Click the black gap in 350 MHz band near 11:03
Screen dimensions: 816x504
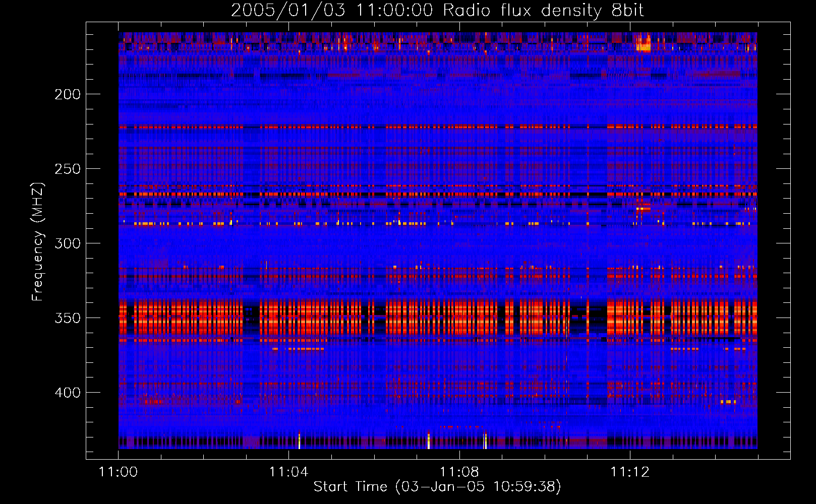click(x=251, y=318)
